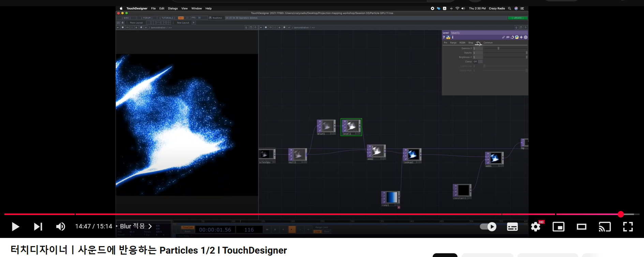Click the New Layout plus button
Image resolution: width=644 pixels, height=257 pixels.
coord(194,23)
